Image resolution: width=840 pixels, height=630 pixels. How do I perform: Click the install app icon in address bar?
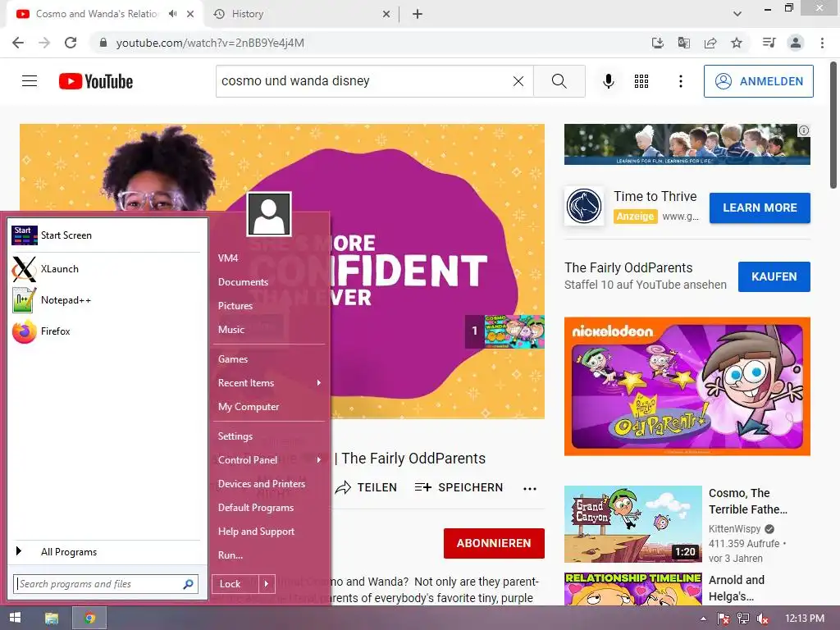657,43
